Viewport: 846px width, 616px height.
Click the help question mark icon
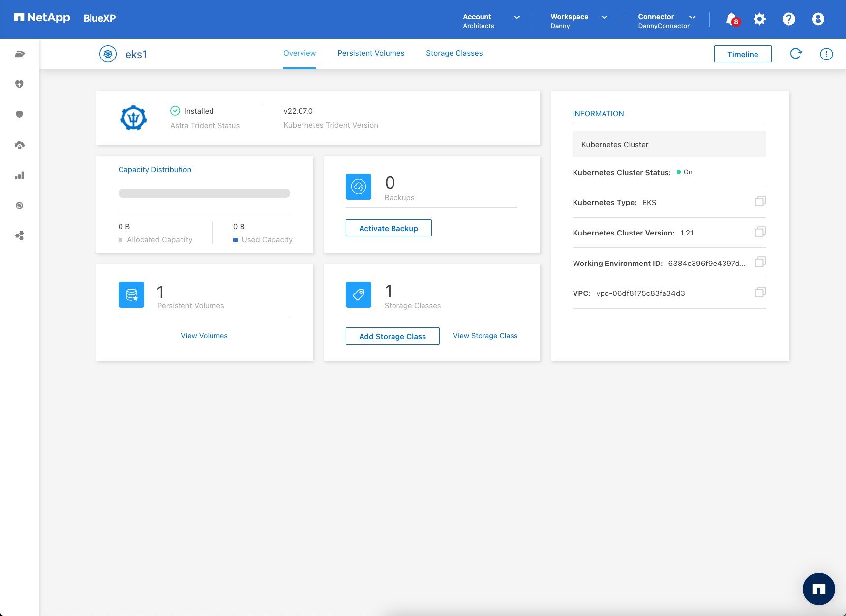pos(788,19)
